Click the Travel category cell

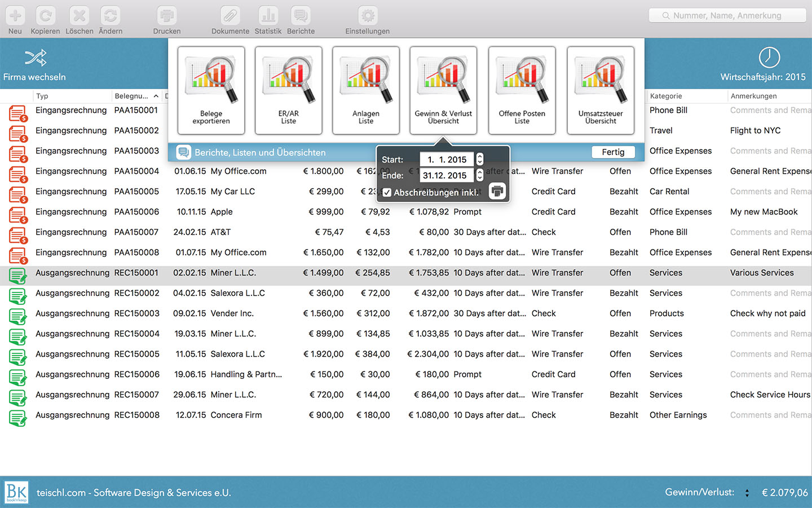(661, 130)
